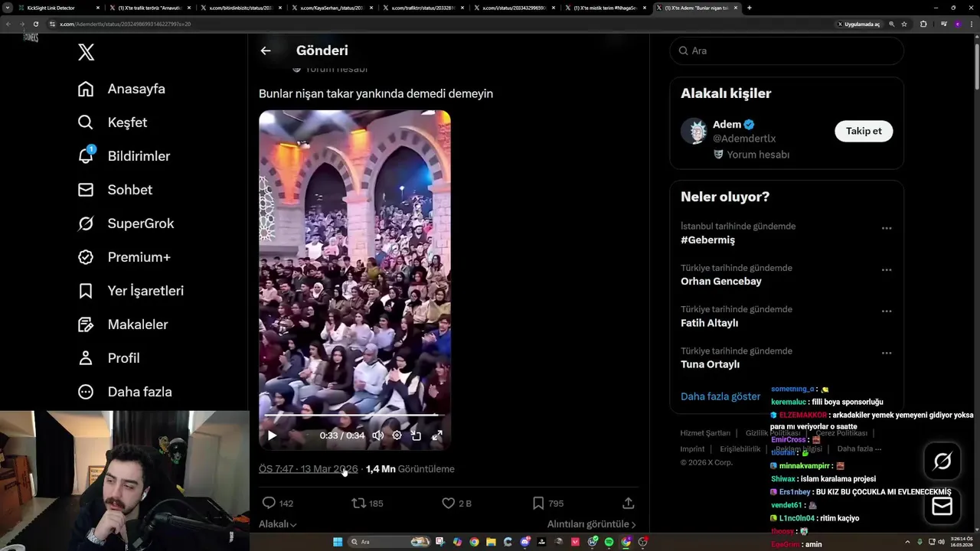Open more options for #Gebermiş trend
The image size is (980, 551).
point(887,228)
